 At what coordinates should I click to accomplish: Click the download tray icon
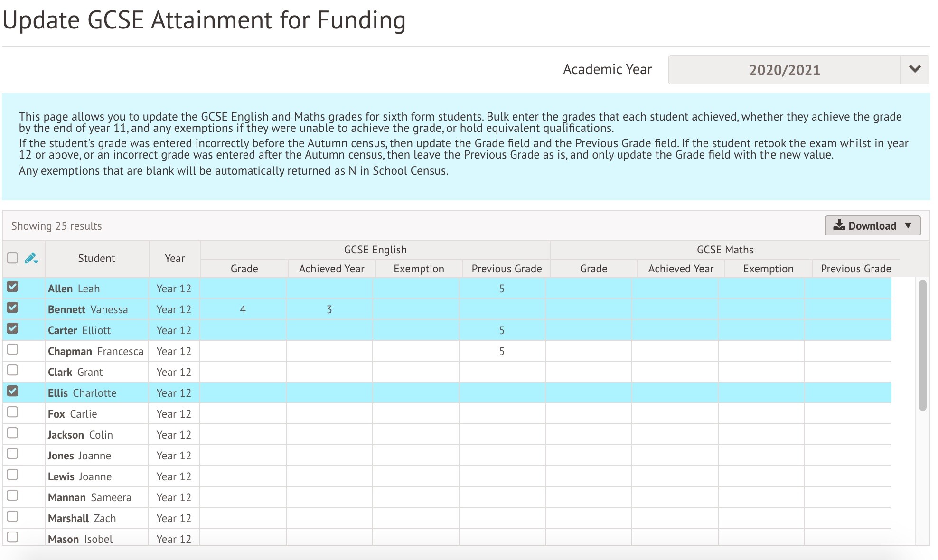coord(839,225)
